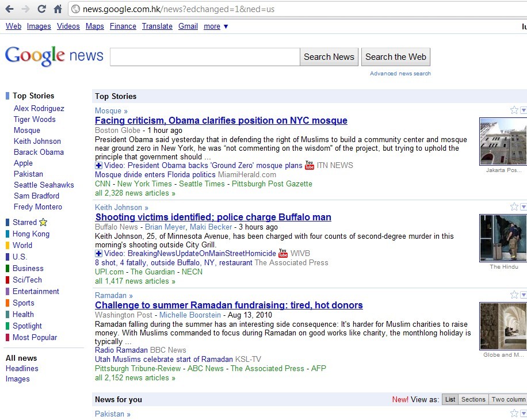
Task: Click YouTube icon next to WIVB
Action: (283, 254)
